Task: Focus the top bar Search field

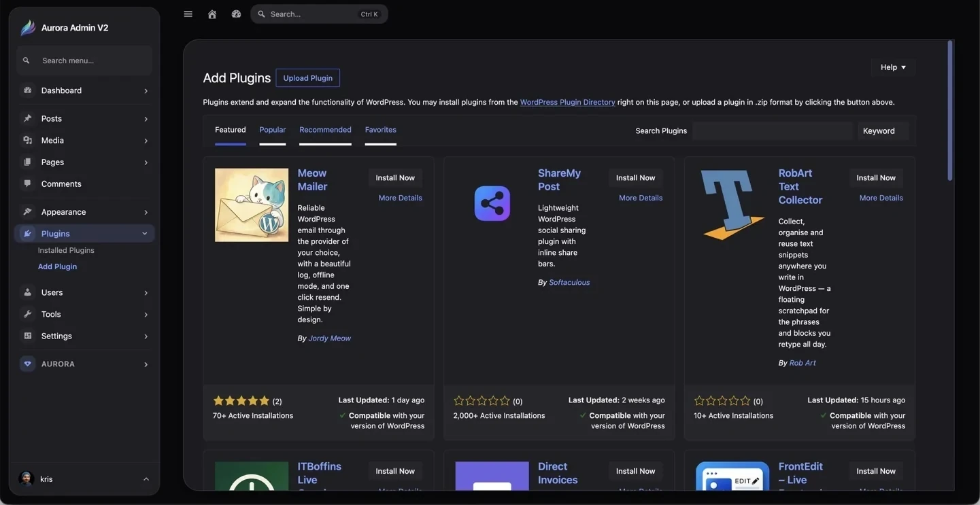Action: 319,14
